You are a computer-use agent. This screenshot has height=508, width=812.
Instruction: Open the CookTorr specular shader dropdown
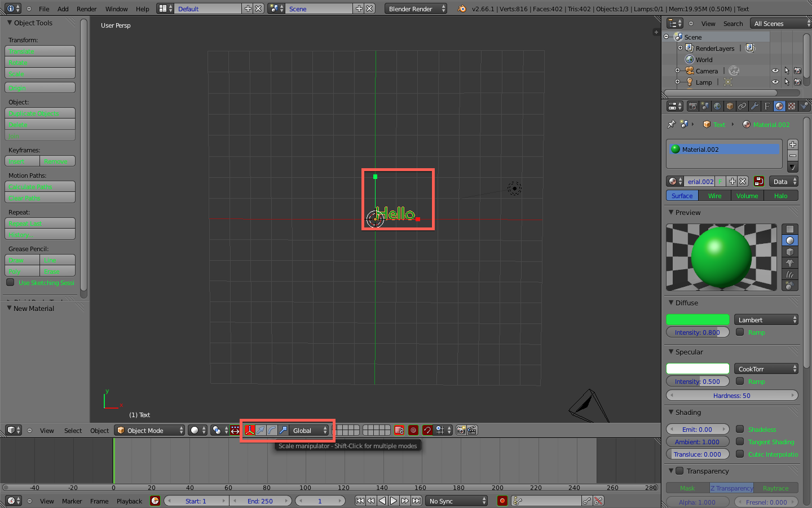pos(766,369)
